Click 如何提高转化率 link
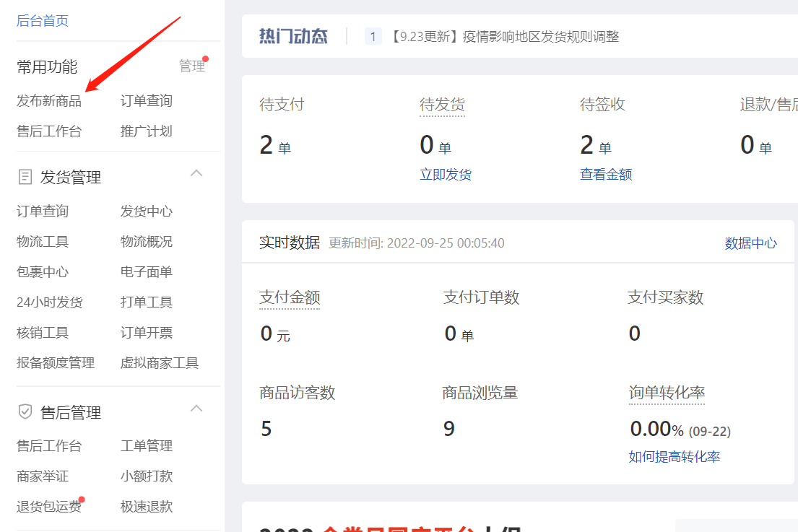This screenshot has width=798, height=532. tap(675, 457)
